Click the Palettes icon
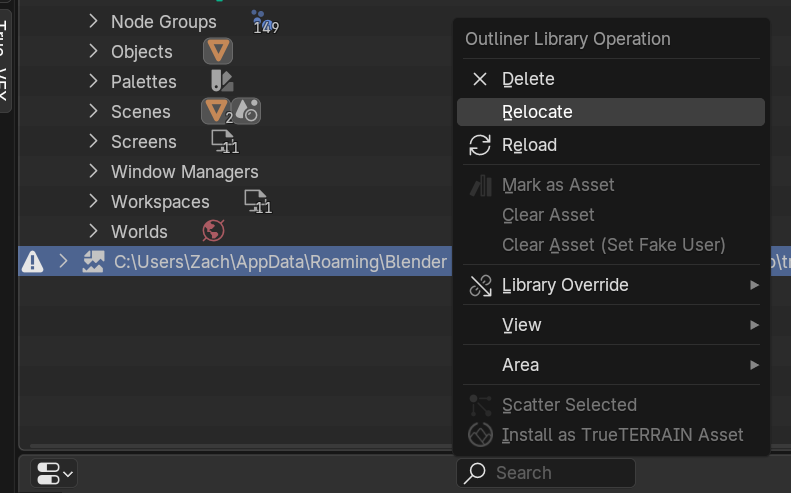The height and width of the screenshot is (493, 791). [x=221, y=81]
